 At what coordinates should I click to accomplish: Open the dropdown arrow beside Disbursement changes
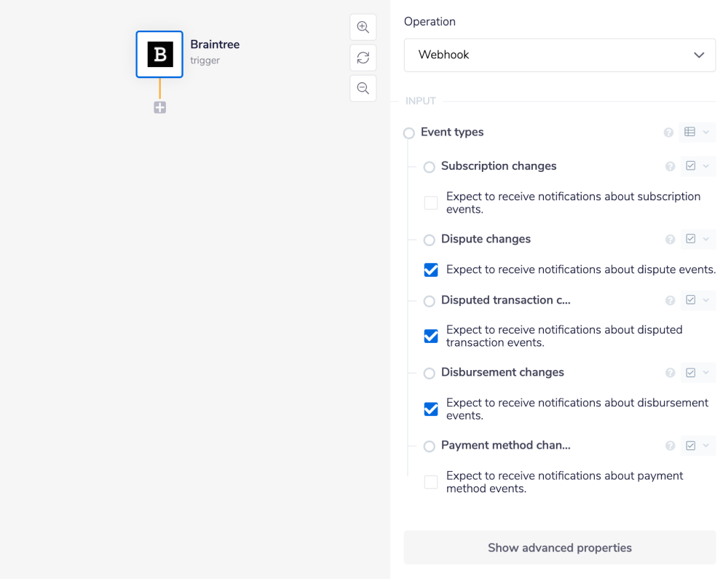(x=705, y=372)
